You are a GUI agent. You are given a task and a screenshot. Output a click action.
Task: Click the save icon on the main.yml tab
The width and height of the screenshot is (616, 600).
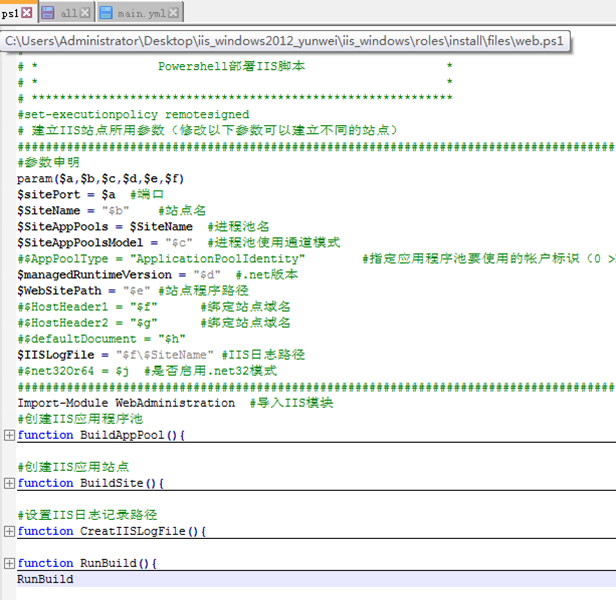[106, 13]
